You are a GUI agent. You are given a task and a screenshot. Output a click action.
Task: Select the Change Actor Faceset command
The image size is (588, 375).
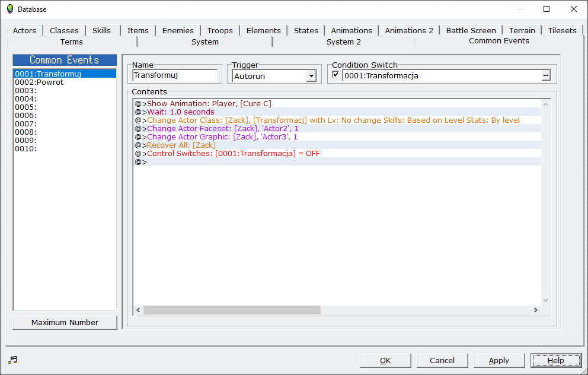click(x=337, y=128)
